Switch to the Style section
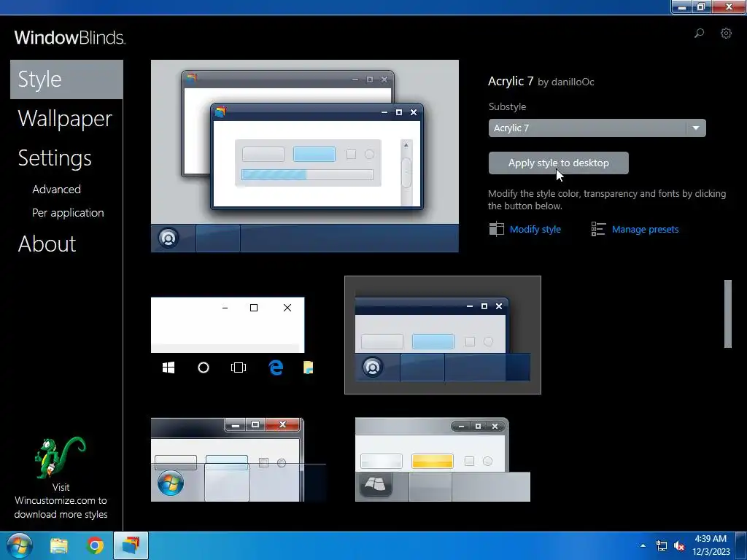The image size is (747, 560). (66, 79)
